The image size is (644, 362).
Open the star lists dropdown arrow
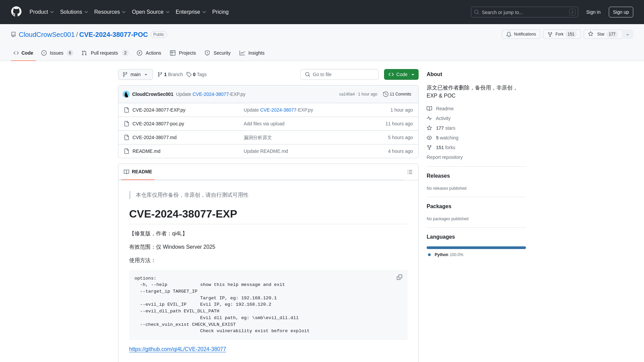pyautogui.click(x=628, y=34)
